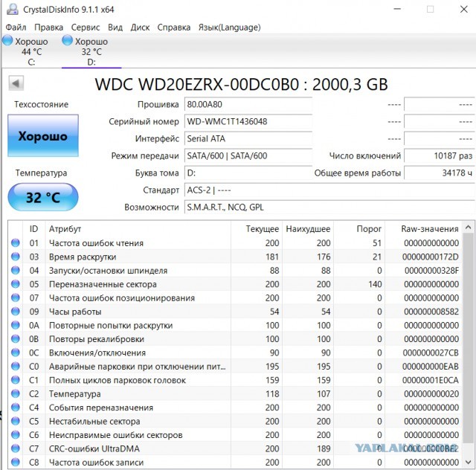This screenshot has height=470, width=476.
Task: Select the Часы работы row
Action: pyautogui.click(x=235, y=312)
